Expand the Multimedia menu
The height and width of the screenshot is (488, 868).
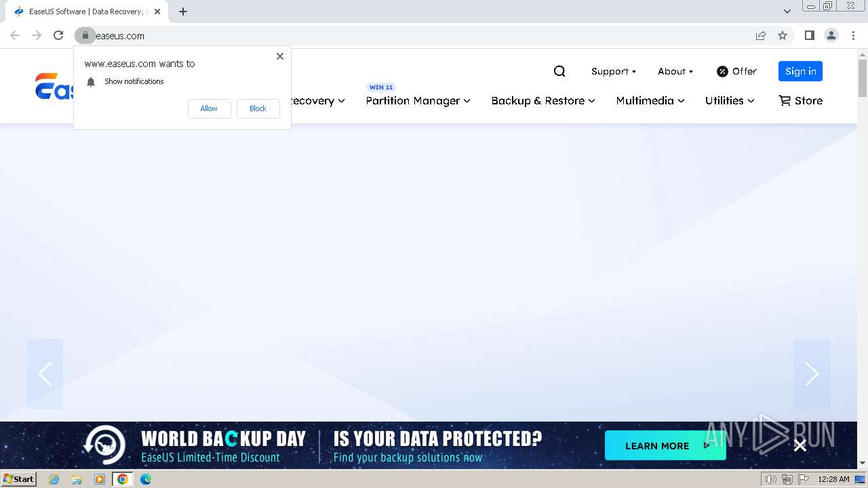tap(650, 100)
